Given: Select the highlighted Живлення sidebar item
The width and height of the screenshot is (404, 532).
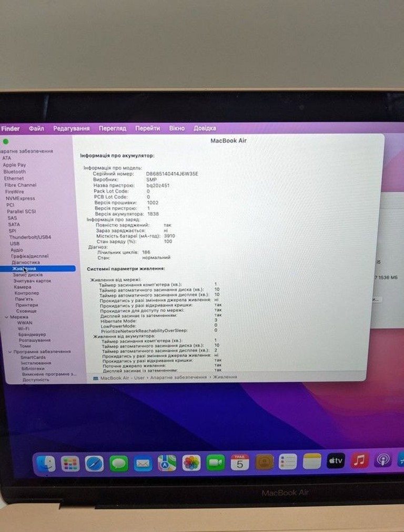Looking at the screenshot, I should 38,269.
